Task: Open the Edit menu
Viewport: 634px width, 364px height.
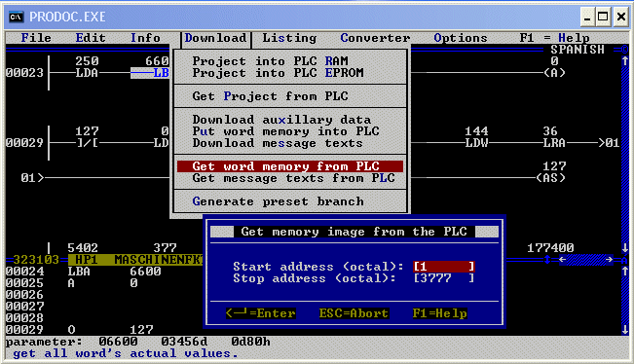Action: click(91, 38)
